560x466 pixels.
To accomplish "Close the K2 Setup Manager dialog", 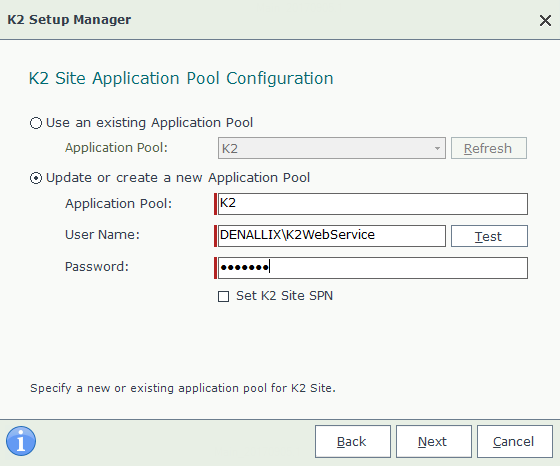I will click(x=545, y=20).
